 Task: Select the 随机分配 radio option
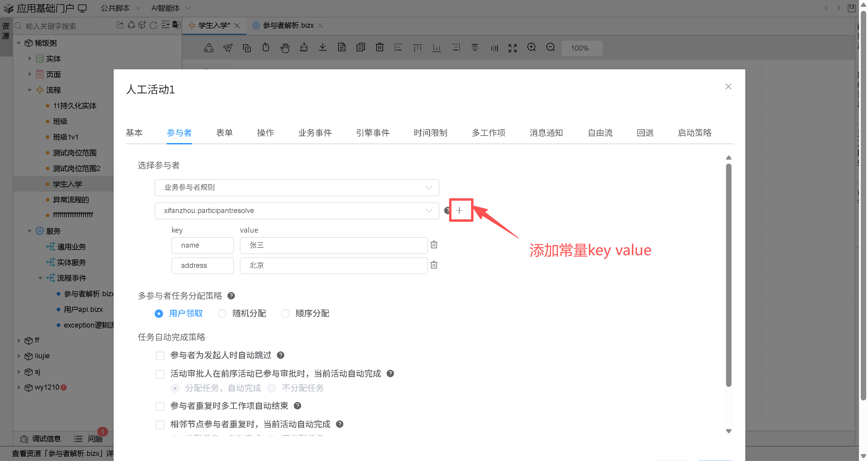coord(222,314)
